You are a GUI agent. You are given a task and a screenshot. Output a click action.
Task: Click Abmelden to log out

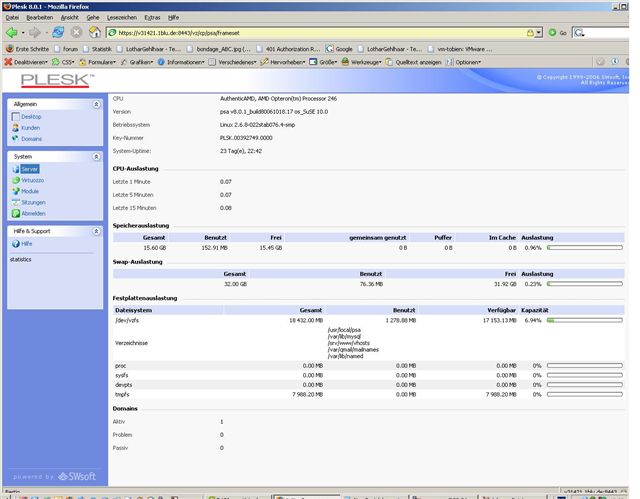point(33,213)
